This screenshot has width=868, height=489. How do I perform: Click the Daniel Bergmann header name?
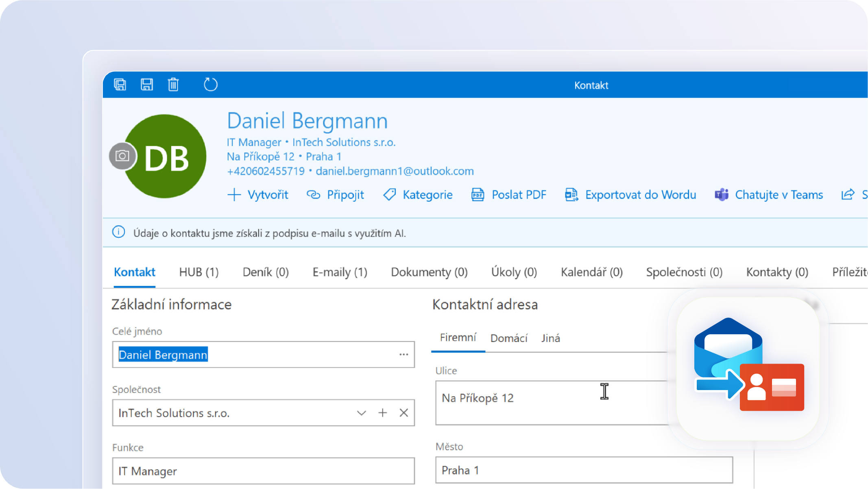tap(307, 121)
